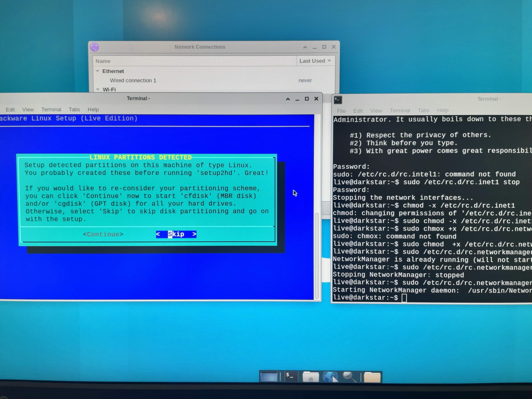Click 'Stopping NetworkManager: stopped' line in right Terminal
532x399 pixels.
(x=398, y=275)
